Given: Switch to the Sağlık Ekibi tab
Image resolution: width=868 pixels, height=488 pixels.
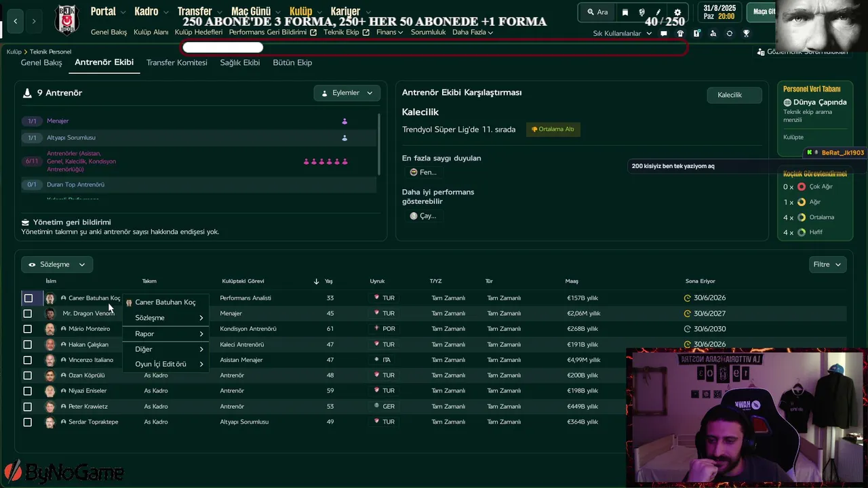Looking at the screenshot, I should [x=240, y=62].
